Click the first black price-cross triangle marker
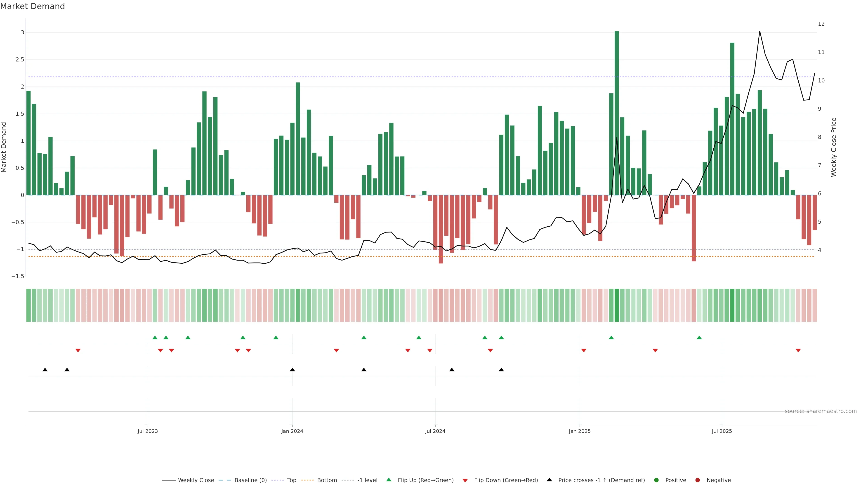The image size is (868, 488). coord(45,370)
